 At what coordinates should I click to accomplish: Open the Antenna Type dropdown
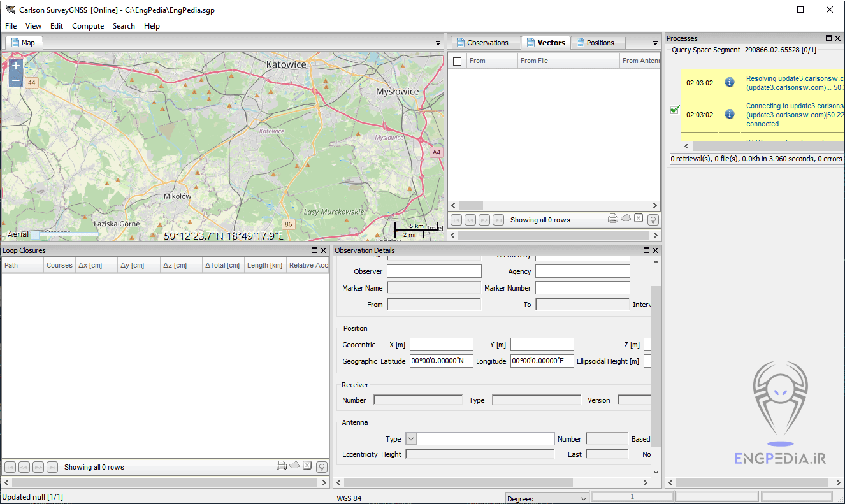point(410,438)
